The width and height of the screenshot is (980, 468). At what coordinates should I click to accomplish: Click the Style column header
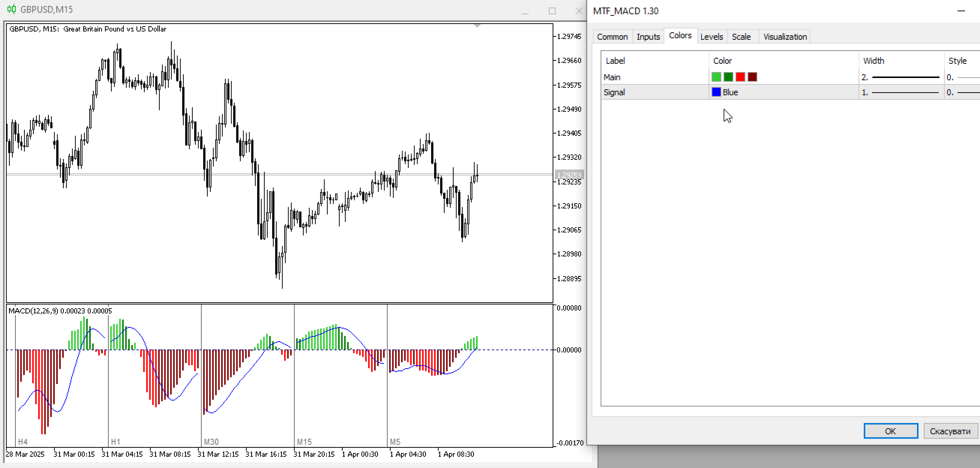958,61
